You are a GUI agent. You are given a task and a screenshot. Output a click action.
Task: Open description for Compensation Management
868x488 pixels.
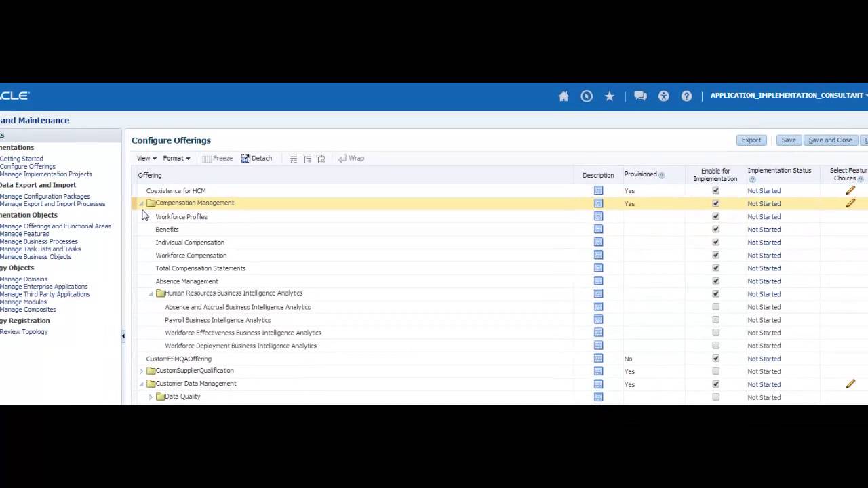598,203
